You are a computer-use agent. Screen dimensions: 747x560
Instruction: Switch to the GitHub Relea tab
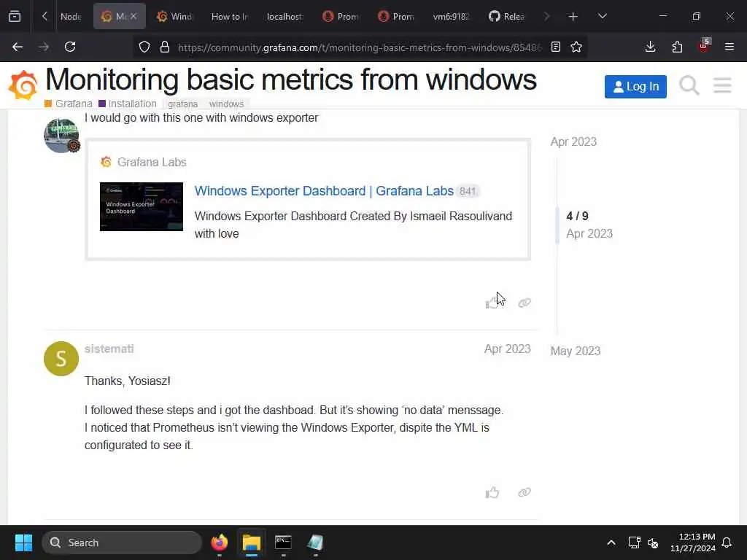tap(506, 16)
